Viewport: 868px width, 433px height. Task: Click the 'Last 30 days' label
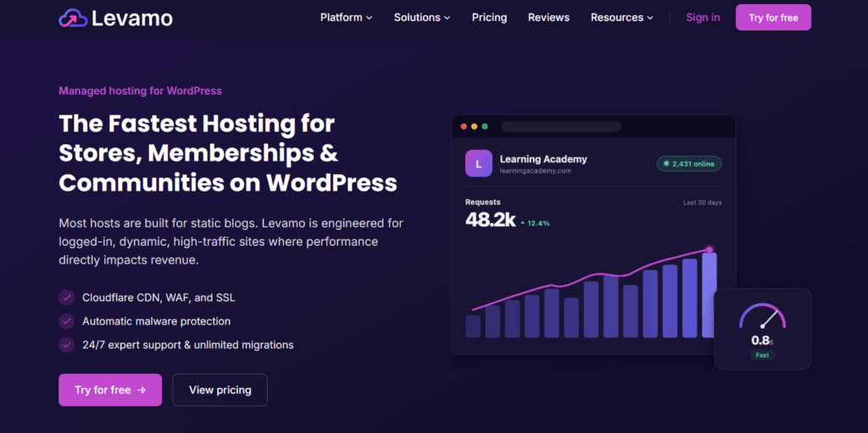(x=702, y=203)
